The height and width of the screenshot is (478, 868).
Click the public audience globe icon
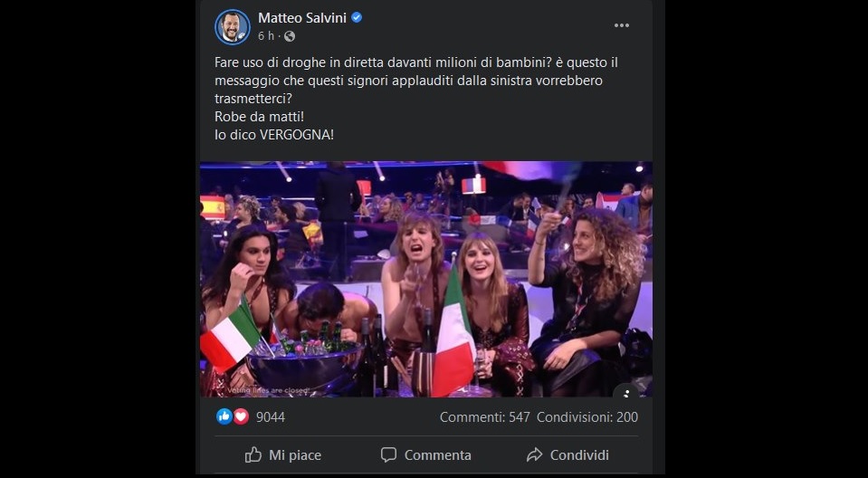point(289,36)
